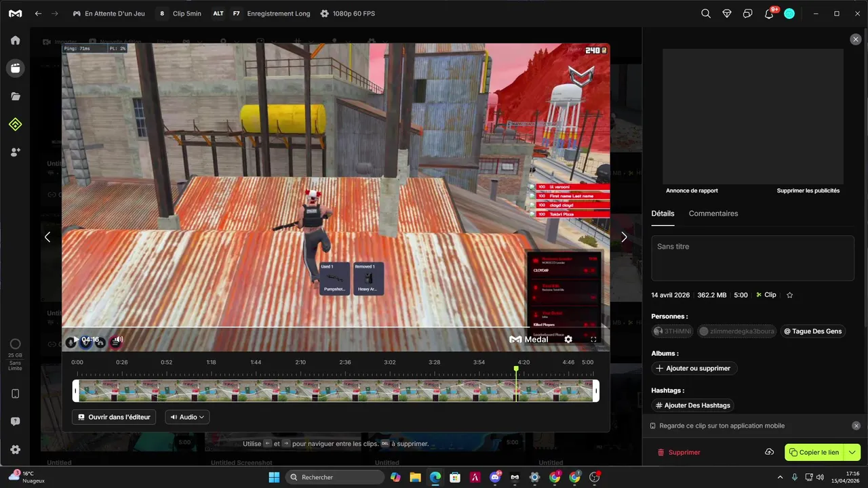The width and height of the screenshot is (868, 488).
Task: Click the green playhead timeline marker
Action: [x=517, y=369]
